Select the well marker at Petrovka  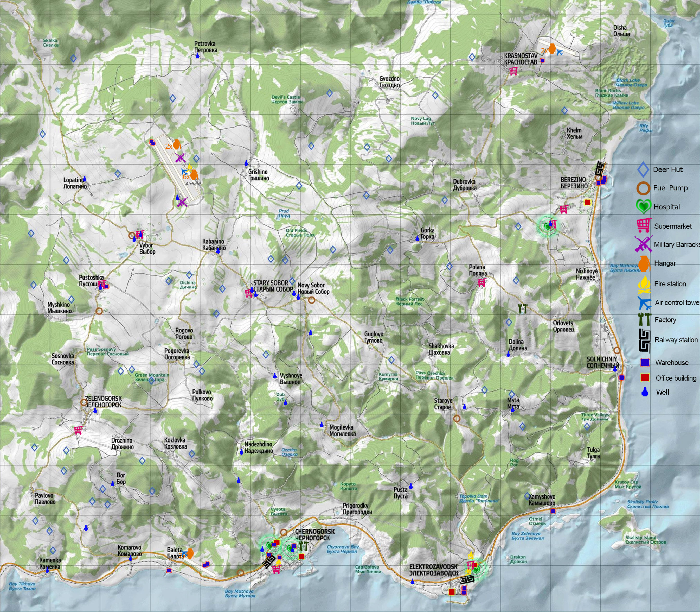pos(197,56)
